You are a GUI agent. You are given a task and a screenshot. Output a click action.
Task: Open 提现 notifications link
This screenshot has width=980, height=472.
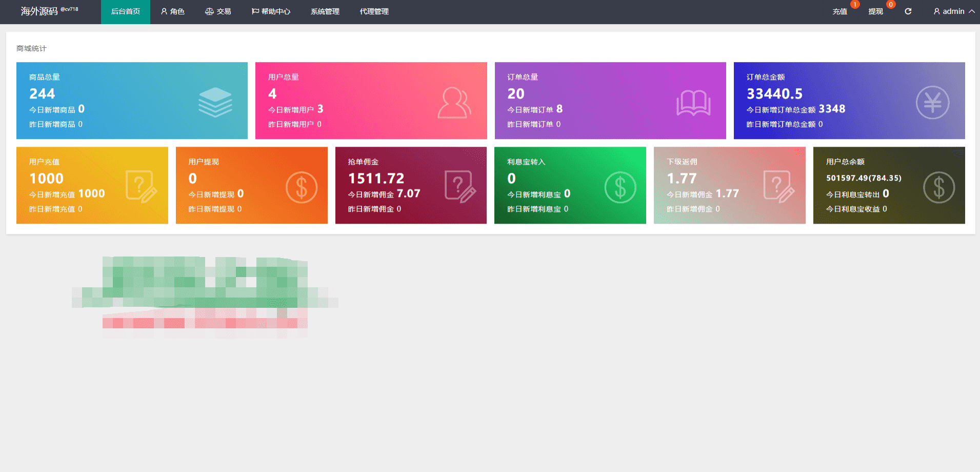pos(876,11)
